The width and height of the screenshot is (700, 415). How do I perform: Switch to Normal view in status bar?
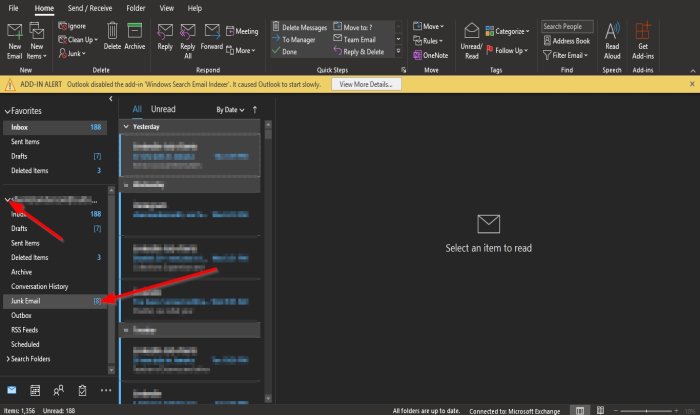pos(579,411)
